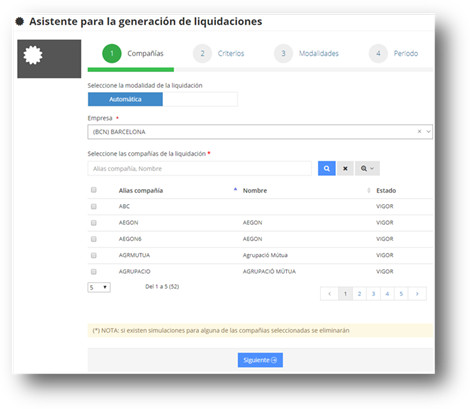Check the box for company ABC

[94, 206]
